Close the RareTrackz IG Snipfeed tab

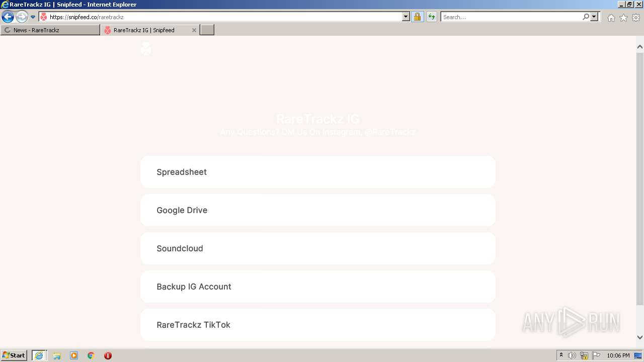pyautogui.click(x=194, y=30)
